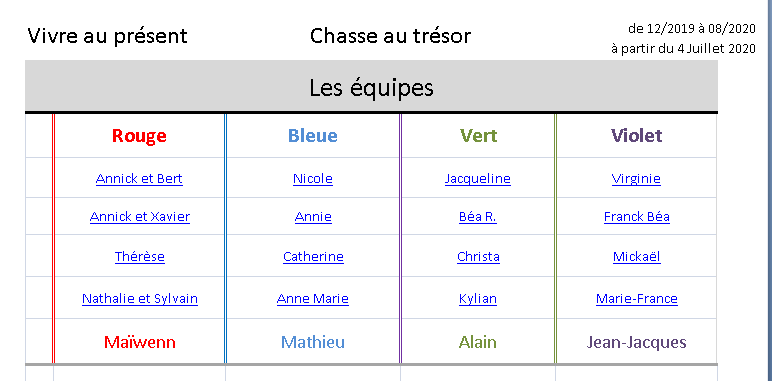Image resolution: width=772 pixels, height=381 pixels.
Task: Follow the Christa hyperlink
Action: point(478,256)
